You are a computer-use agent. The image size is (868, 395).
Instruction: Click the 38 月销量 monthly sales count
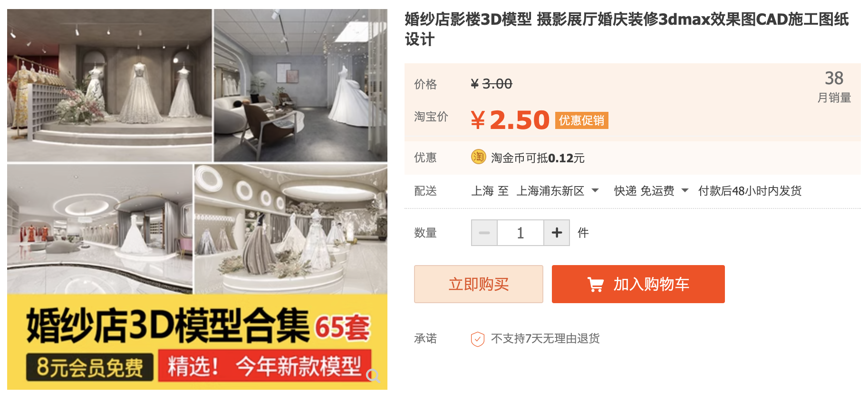coord(834,87)
